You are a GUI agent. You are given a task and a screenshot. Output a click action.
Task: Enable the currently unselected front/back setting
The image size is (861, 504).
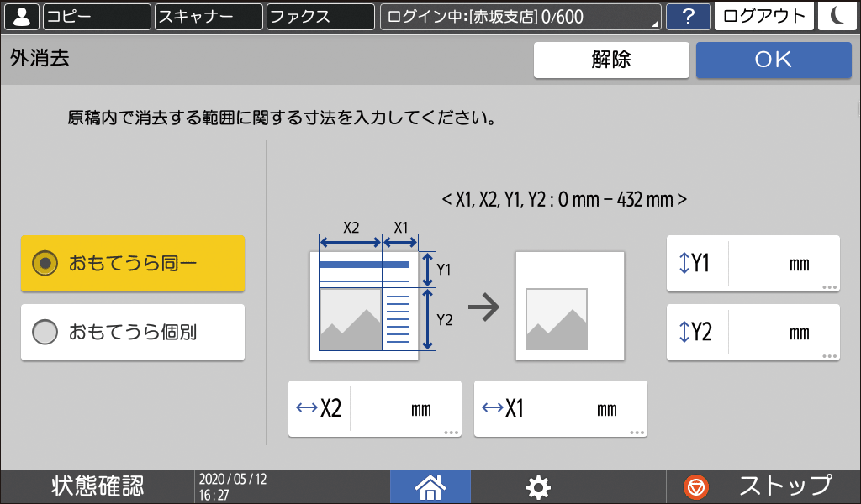132,332
